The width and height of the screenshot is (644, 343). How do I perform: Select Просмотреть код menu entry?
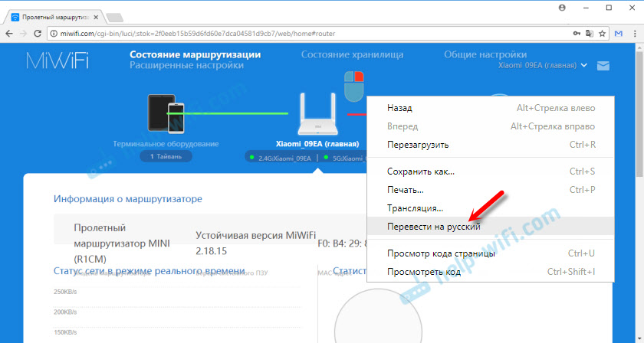click(x=491, y=272)
